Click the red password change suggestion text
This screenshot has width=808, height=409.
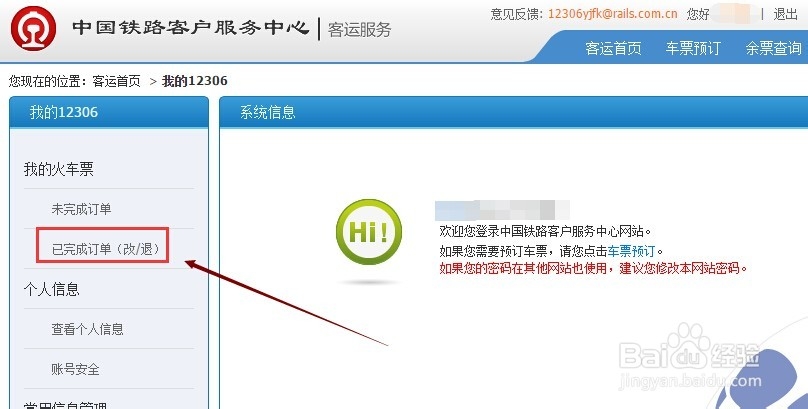pos(593,268)
